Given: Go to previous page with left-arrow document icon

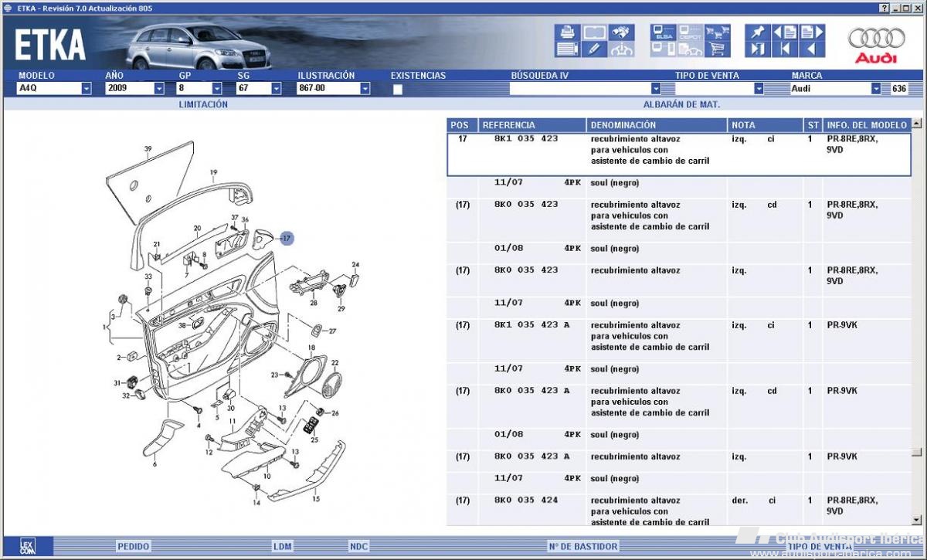Looking at the screenshot, I should [785, 32].
